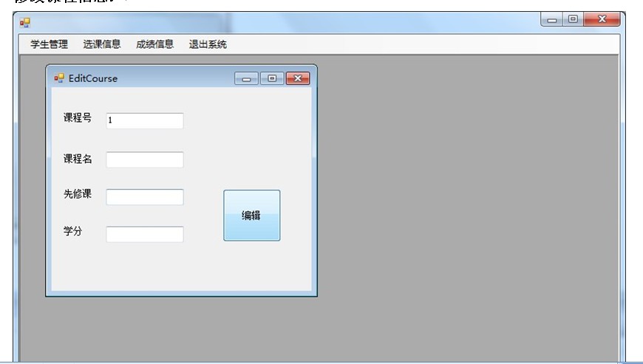Click the 编辑 button
Viewport: 643px width, 364px height.
252,216
